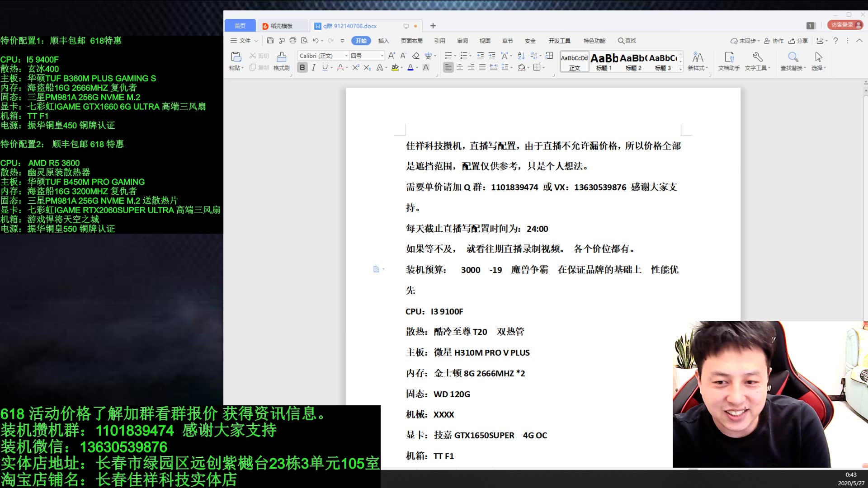868x488 pixels.
Task: Click the Increase Indent icon
Action: click(x=492, y=56)
